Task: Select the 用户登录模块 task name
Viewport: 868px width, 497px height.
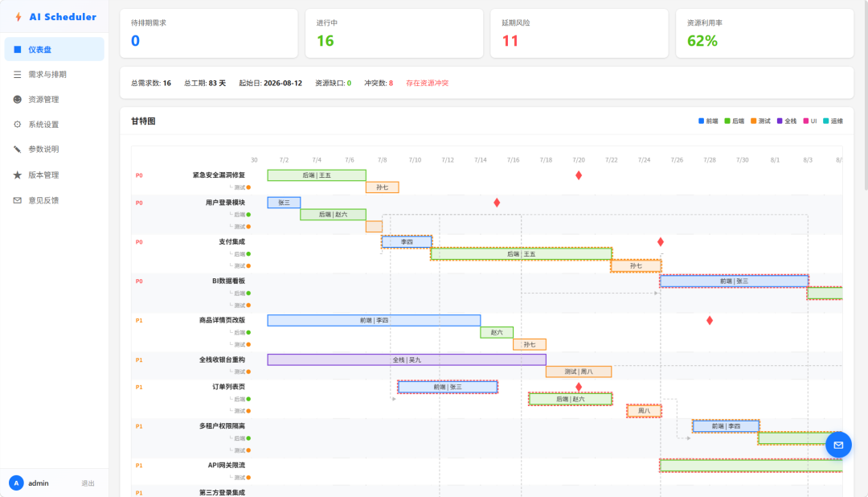Action: [x=225, y=203]
